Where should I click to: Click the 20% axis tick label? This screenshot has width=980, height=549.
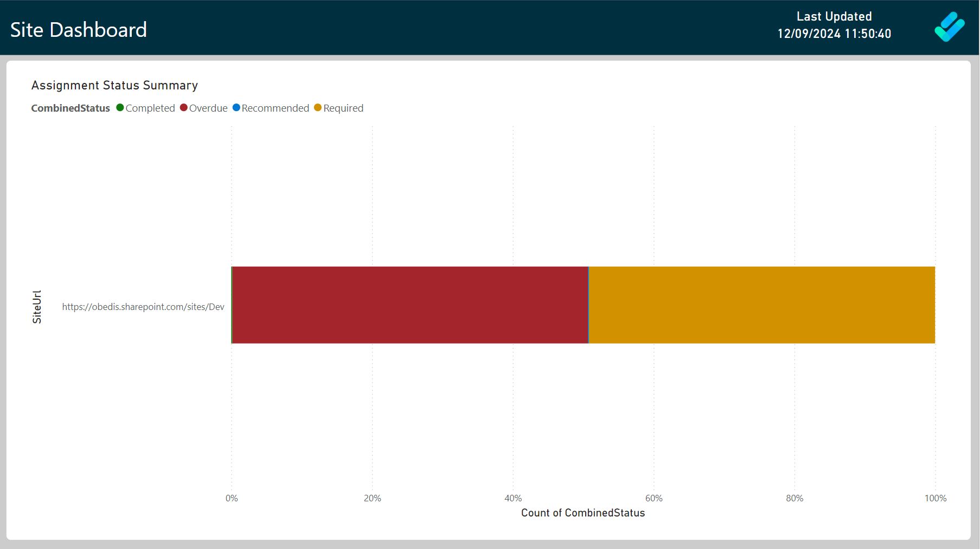[373, 498]
